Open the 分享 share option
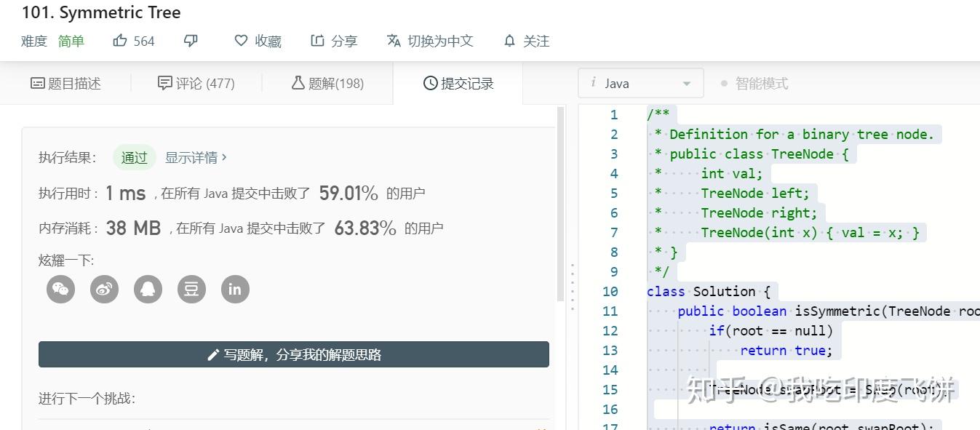The width and height of the screenshot is (980, 430). (x=334, y=41)
